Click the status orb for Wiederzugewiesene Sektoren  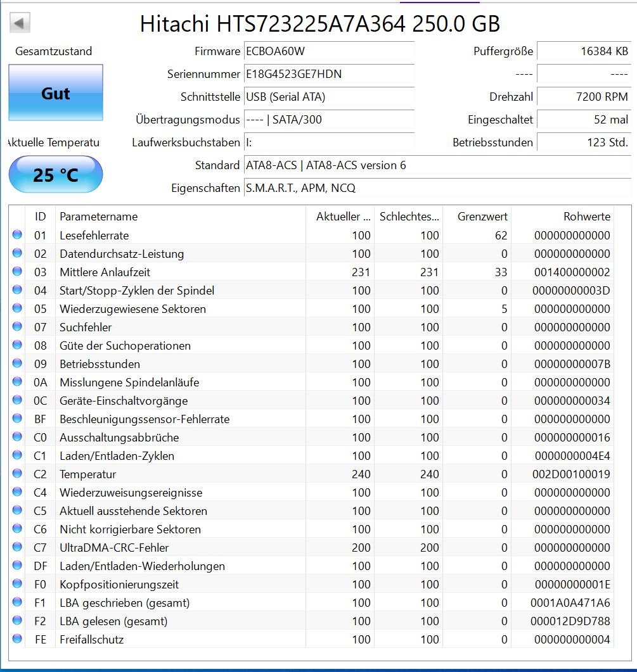click(17, 308)
